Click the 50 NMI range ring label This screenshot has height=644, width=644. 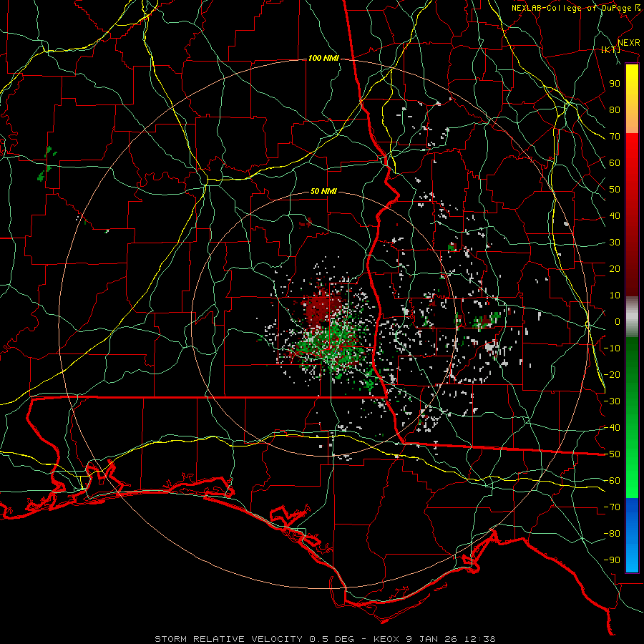pos(323,191)
